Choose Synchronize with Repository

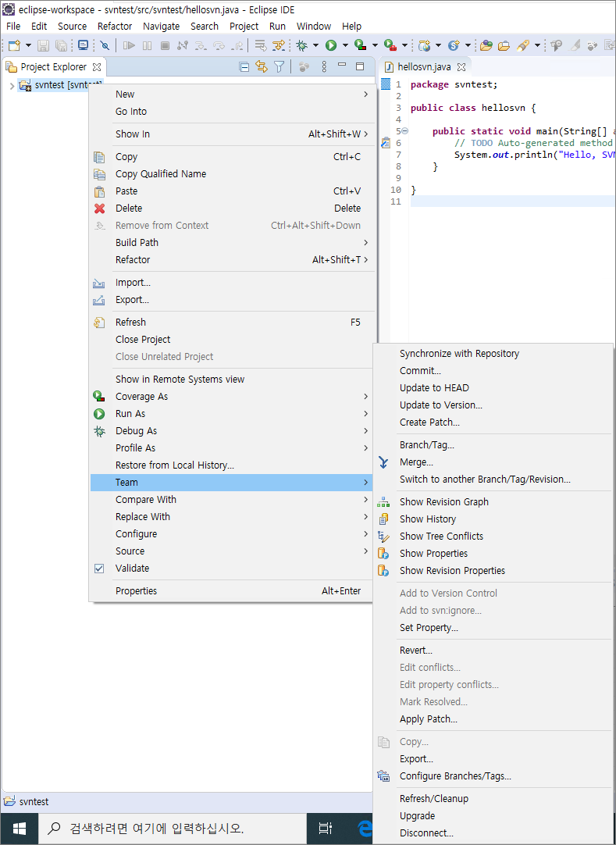(493, 354)
